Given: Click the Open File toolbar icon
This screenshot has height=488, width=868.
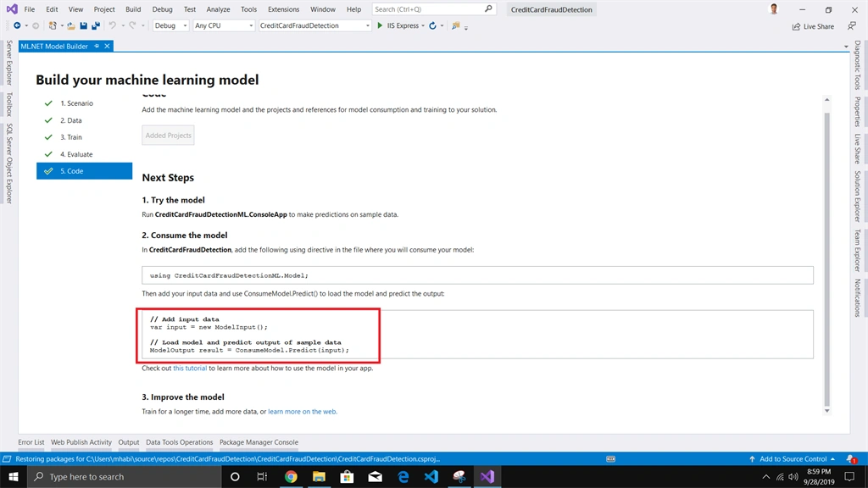Looking at the screenshot, I should [x=71, y=25].
